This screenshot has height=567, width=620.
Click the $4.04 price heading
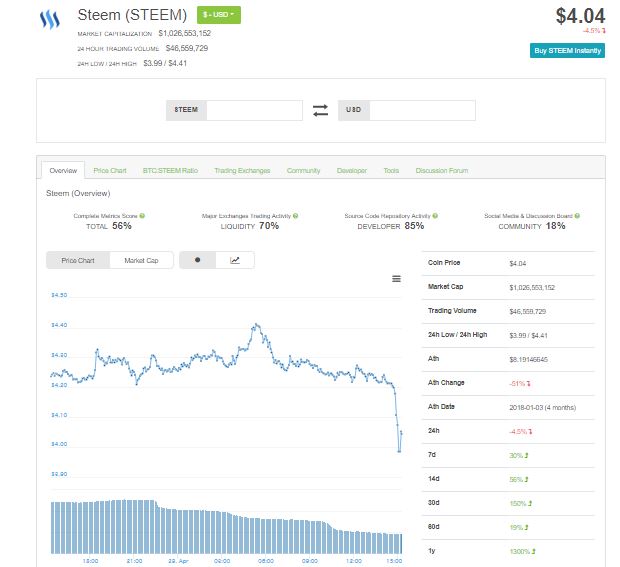[580, 16]
